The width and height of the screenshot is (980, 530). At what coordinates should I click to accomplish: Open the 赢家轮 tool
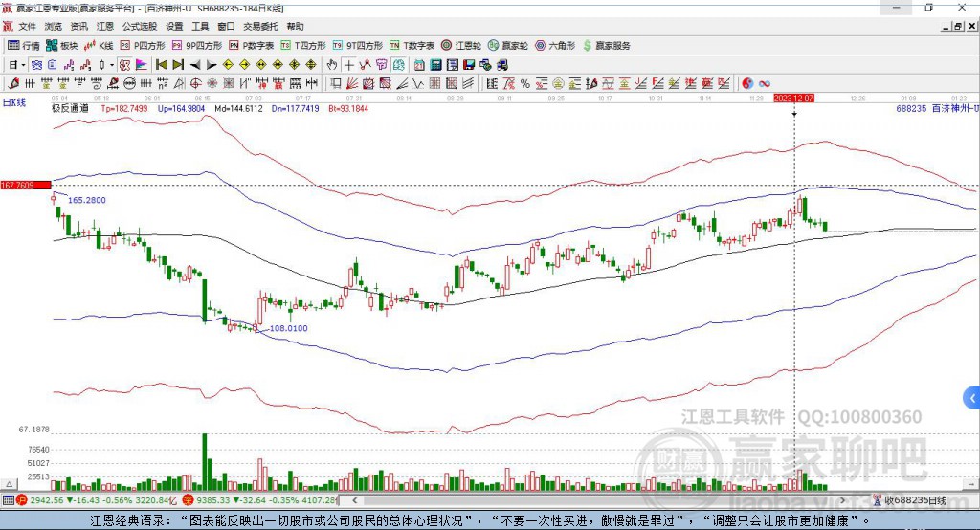click(x=508, y=46)
